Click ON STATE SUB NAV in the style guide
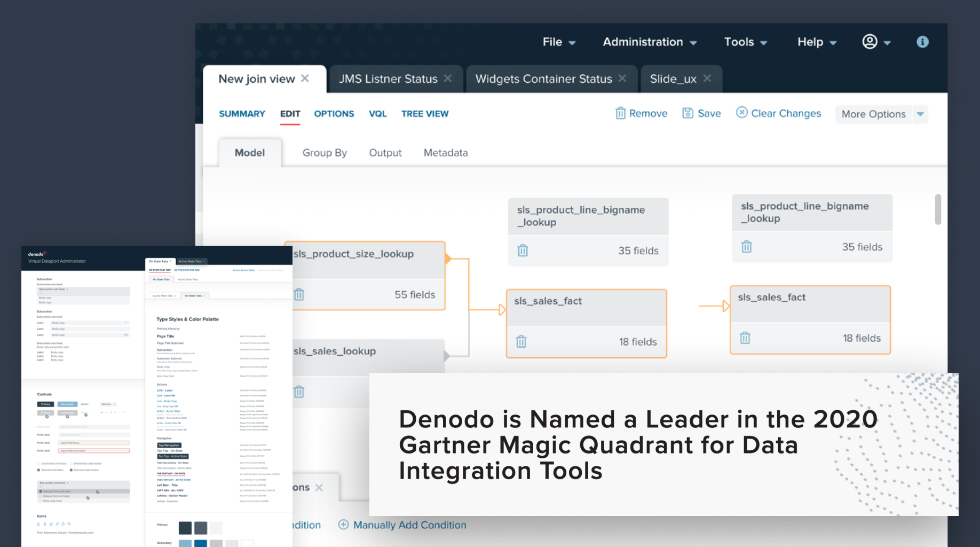 pyautogui.click(x=160, y=270)
